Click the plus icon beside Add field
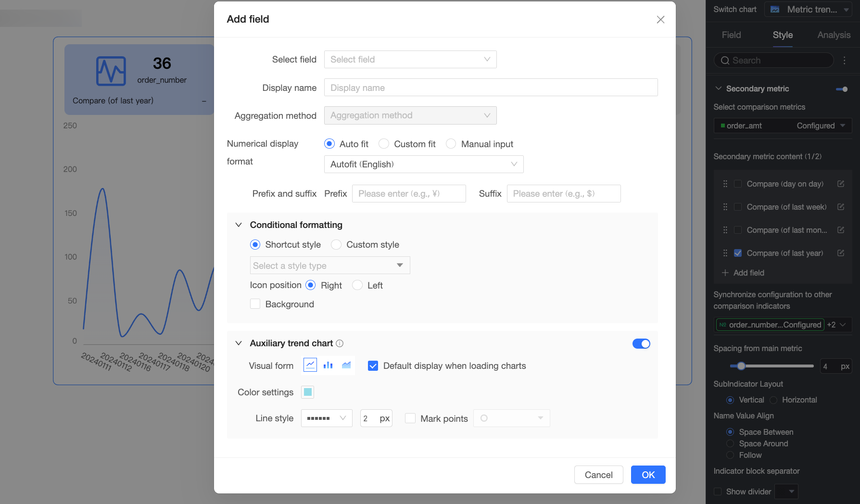The image size is (860, 504). [725, 273]
